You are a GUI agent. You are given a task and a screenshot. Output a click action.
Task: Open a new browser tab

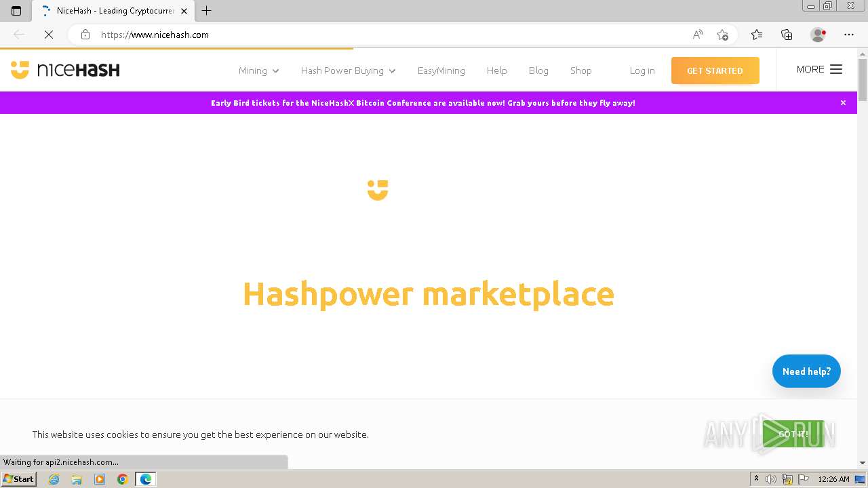[x=207, y=11]
